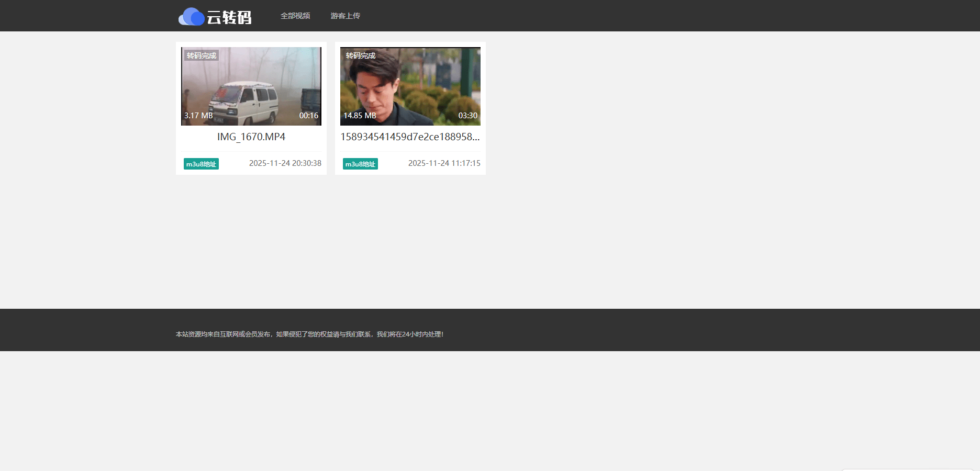Click the 3.17 MB file size label
980x471 pixels.
click(x=198, y=116)
